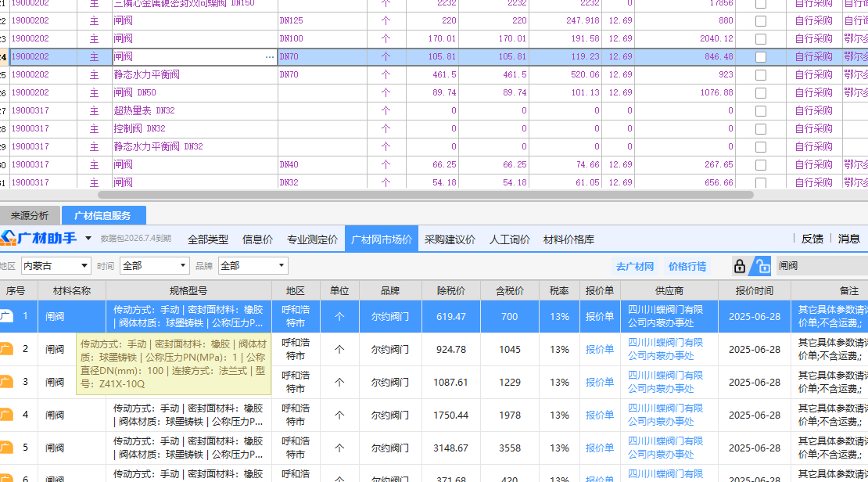This screenshot has height=482, width=868.
Task: Select the 广材网市场价 tab
Action: 382,239
